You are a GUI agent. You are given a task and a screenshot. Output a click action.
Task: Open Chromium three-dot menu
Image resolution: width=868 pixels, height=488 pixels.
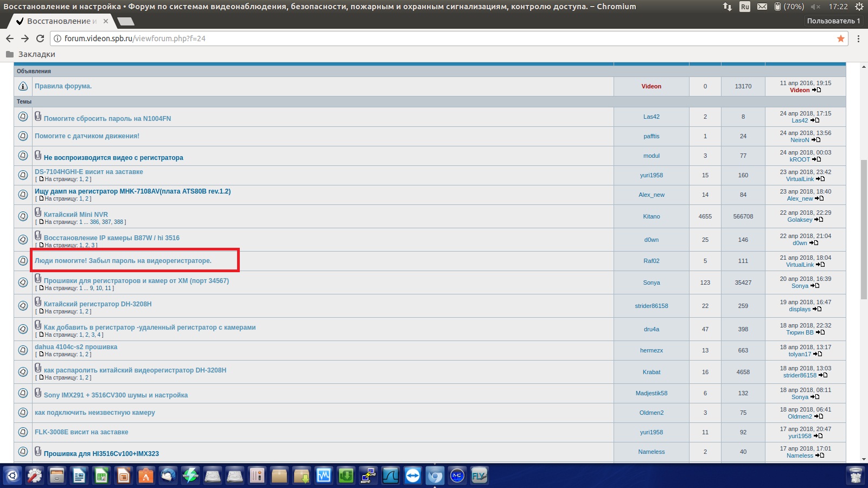858,38
